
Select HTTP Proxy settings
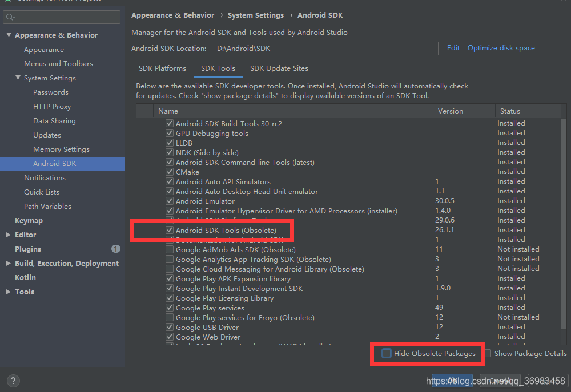52,106
